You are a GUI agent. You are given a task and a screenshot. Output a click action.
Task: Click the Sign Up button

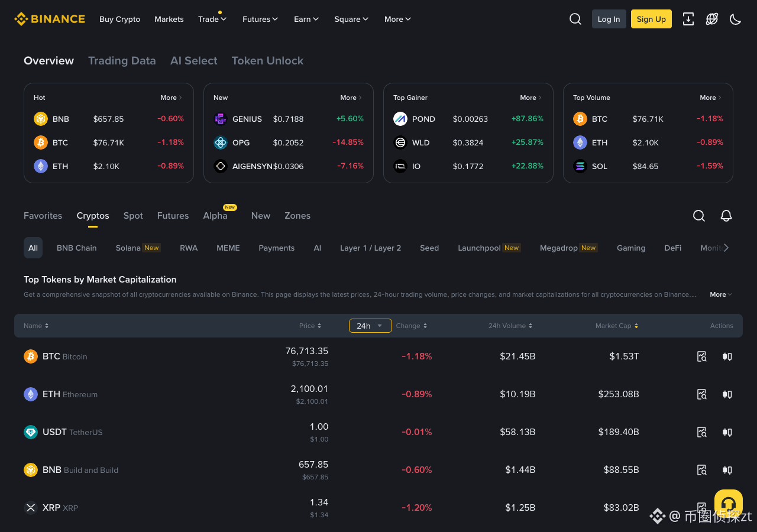(x=651, y=19)
